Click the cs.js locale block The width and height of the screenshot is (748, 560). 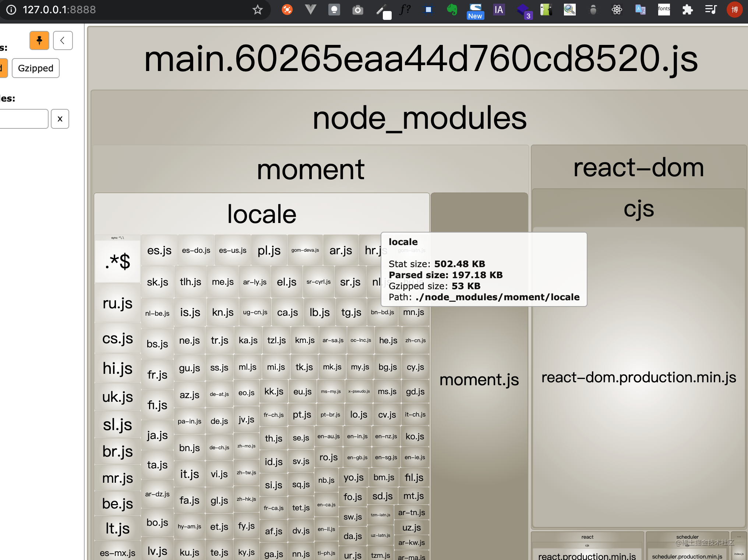[117, 339]
